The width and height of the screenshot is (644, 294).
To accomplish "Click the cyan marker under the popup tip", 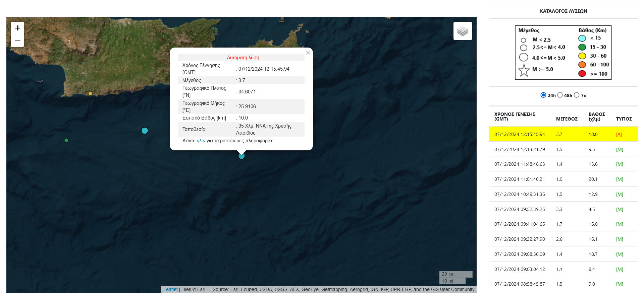I will 241,156.
